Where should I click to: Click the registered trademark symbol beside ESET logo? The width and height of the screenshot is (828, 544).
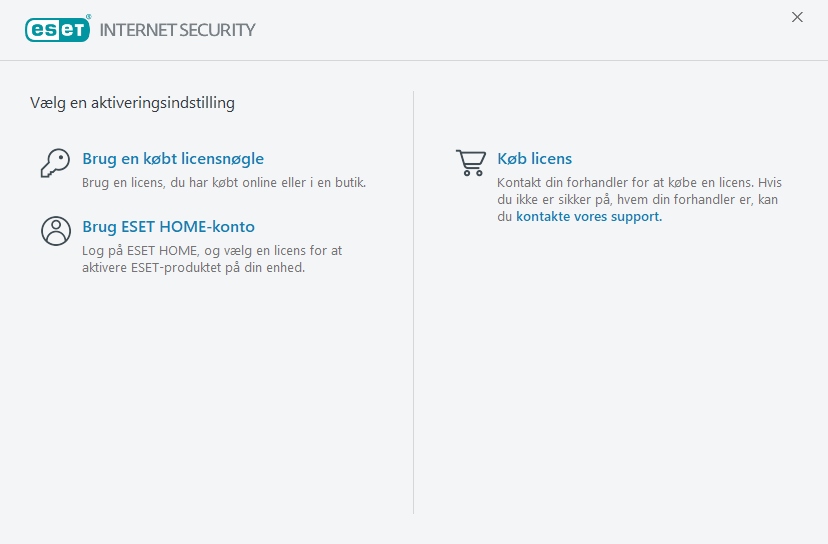tap(89, 18)
